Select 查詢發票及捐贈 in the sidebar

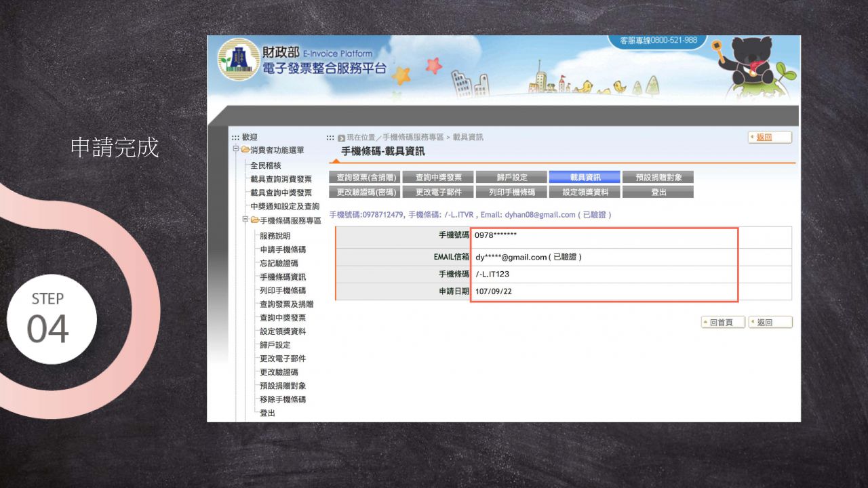coord(286,304)
